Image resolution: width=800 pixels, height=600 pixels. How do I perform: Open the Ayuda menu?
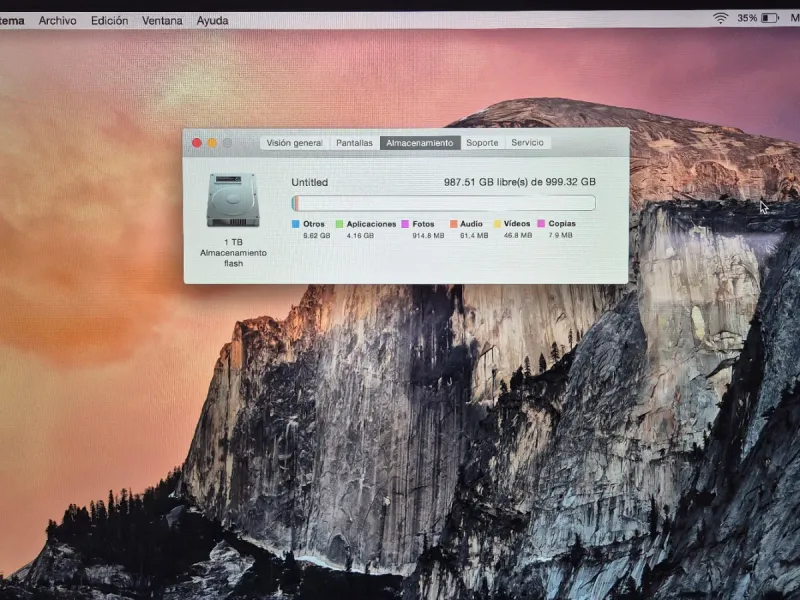[212, 20]
